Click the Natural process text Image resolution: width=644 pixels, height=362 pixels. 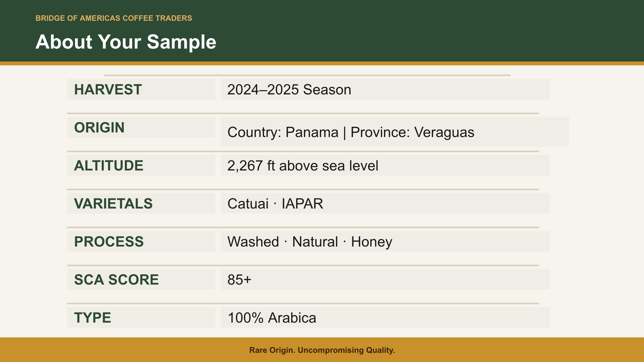(x=315, y=242)
